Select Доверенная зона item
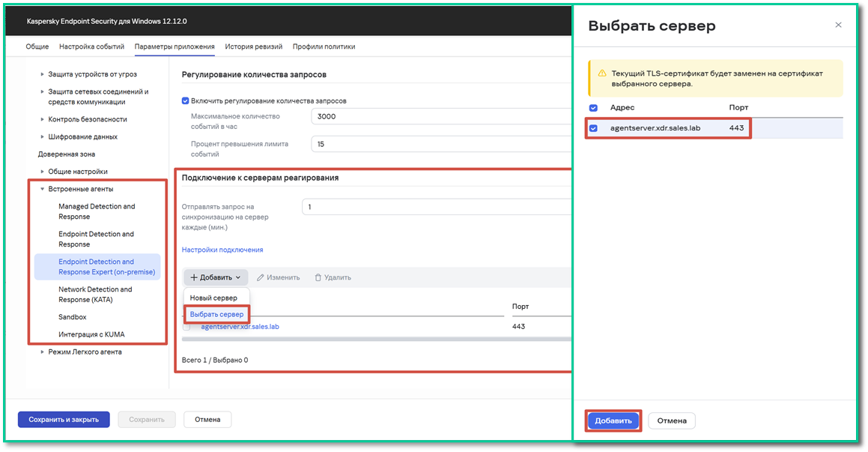868x452 pixels. tap(67, 154)
